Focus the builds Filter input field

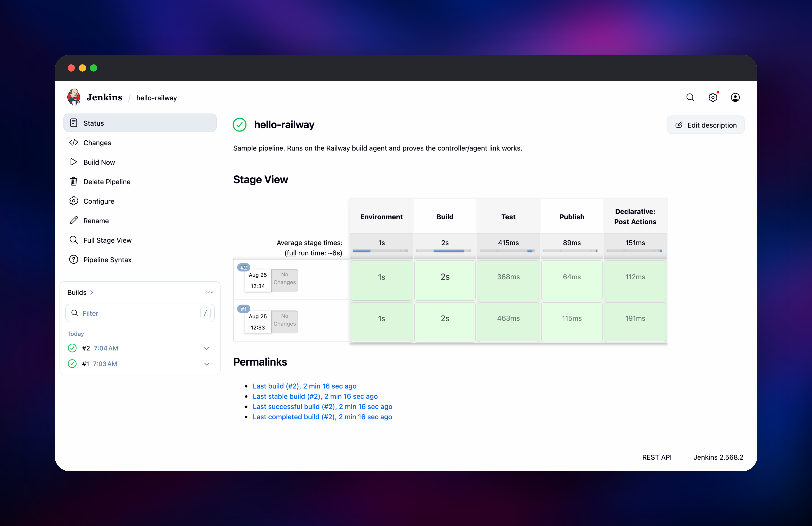pyautogui.click(x=140, y=313)
